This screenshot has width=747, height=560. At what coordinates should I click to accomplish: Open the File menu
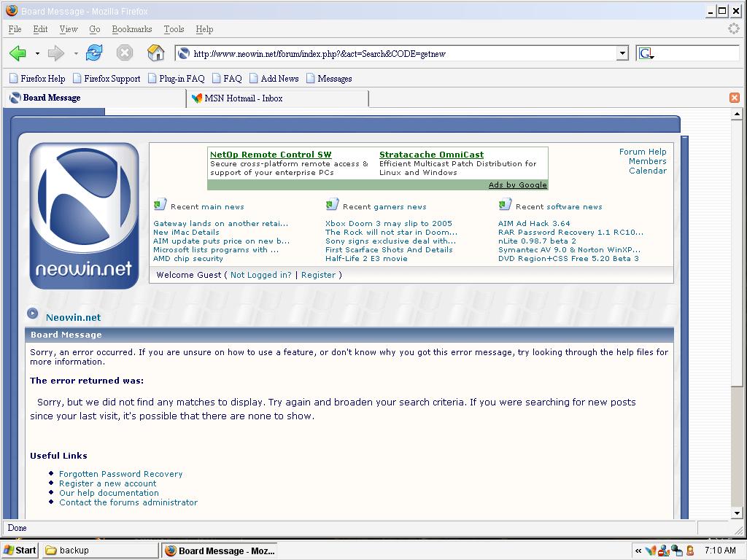(x=15, y=29)
